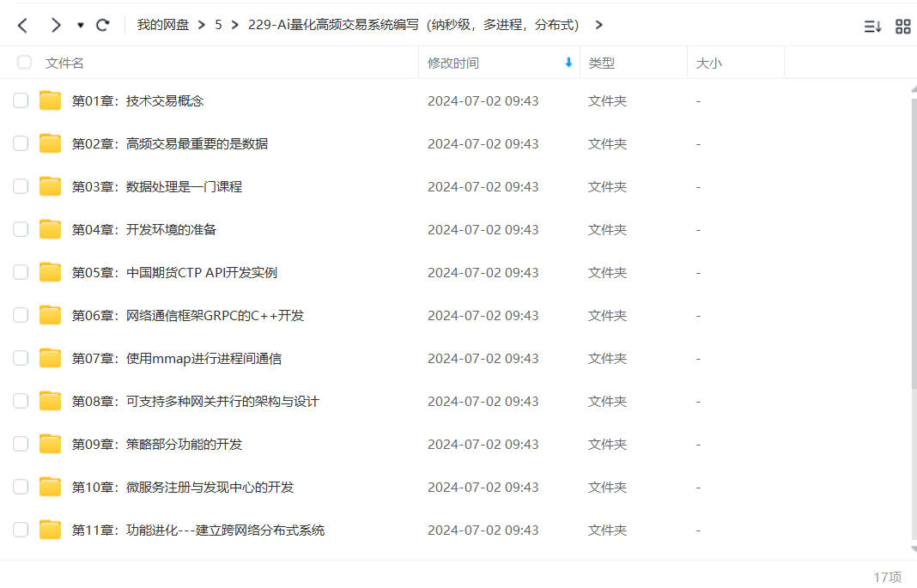This screenshot has height=588, width=917.
Task: Click folder icon of 第09章 row
Action: pyautogui.click(x=51, y=444)
